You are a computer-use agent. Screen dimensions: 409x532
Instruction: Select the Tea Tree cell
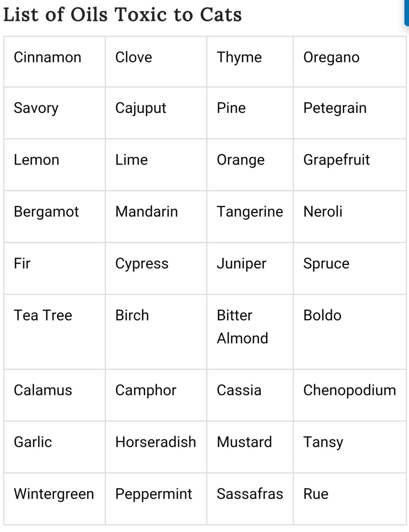43,315
